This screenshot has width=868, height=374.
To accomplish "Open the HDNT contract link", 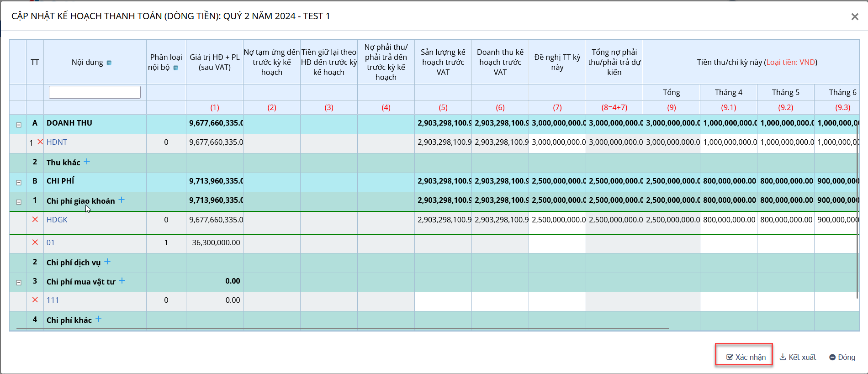I will (x=57, y=142).
